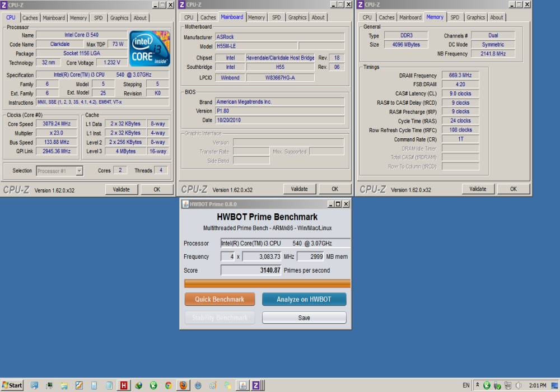Viewport: 560px width, 392px height.
Task: Click OK in the right CPU-Z window
Action: (513, 189)
